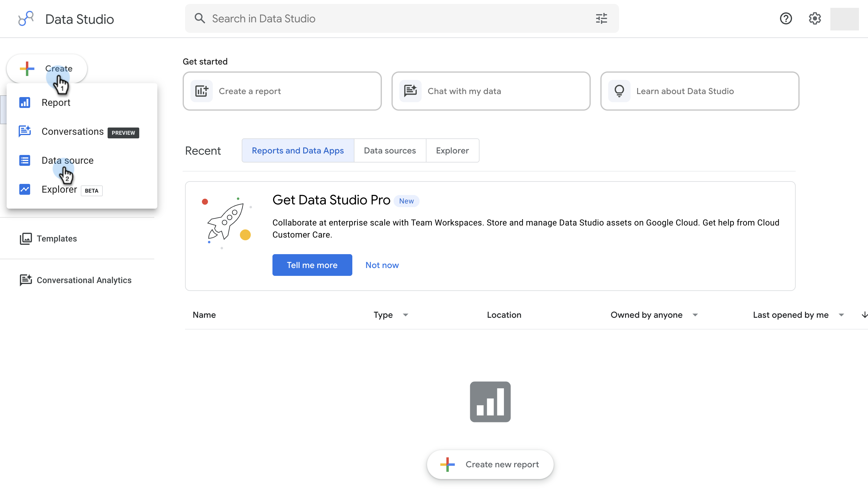Viewport: 868px width, 489px height.
Task: Click the Create button
Action: (x=47, y=68)
